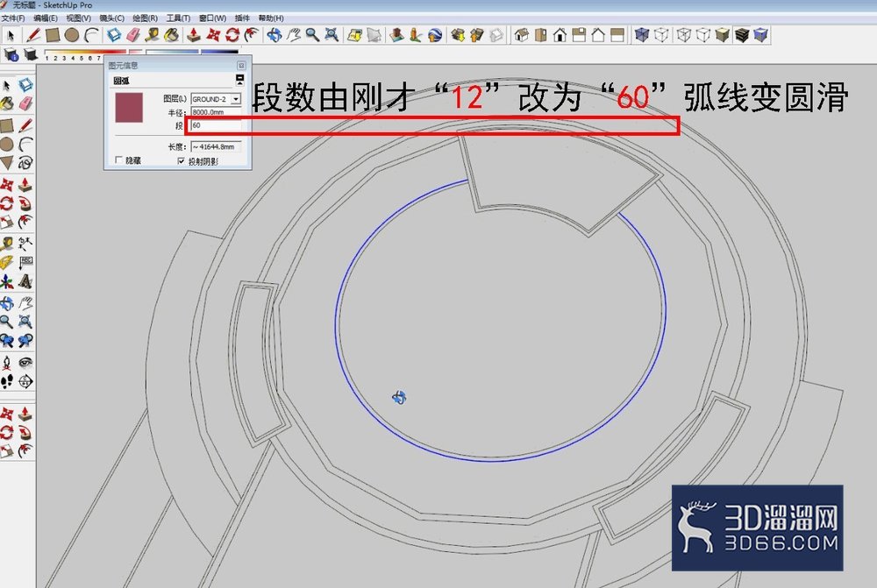Close the 图元信息 panel

(241, 66)
